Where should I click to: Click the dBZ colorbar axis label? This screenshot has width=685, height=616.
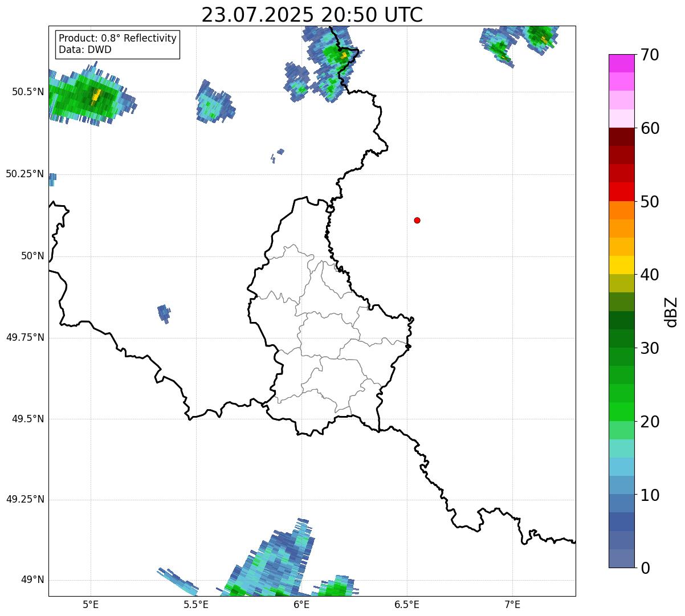pos(671,312)
